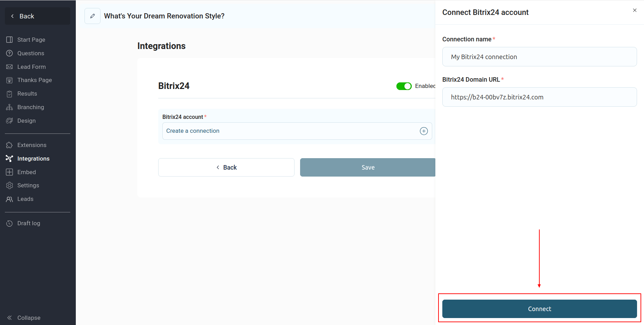Close the Connect Bitrix24 account panel
Viewport: 644px width, 325px height.
click(635, 10)
